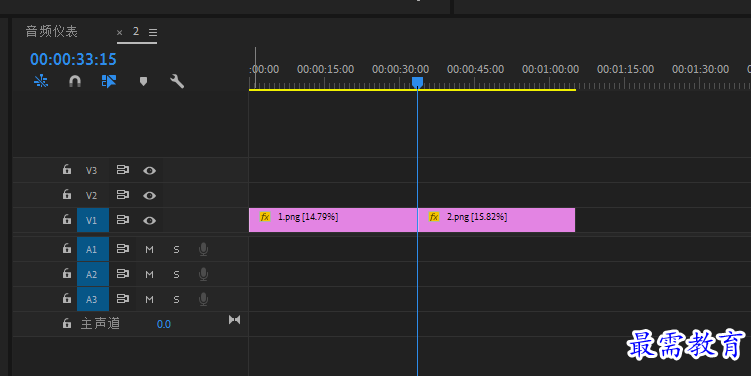
Task: Click the blue playhead handle
Action: tap(418, 83)
